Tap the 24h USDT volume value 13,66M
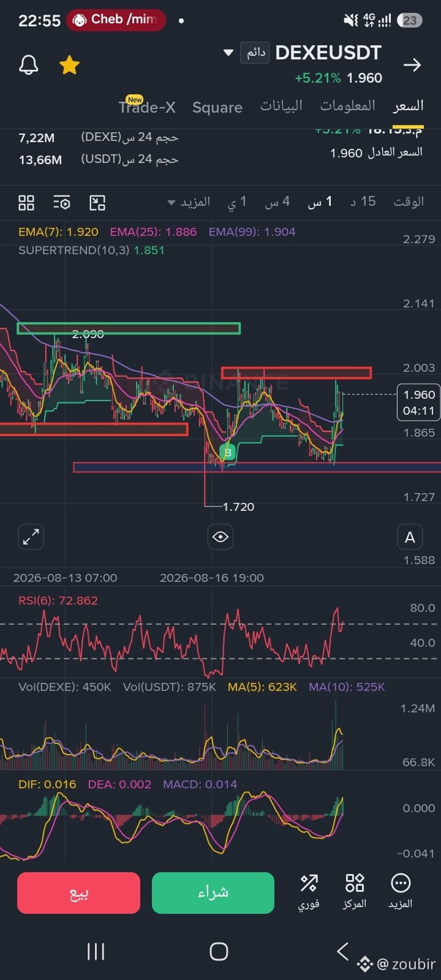Screen dimensions: 441x980 click(x=40, y=160)
